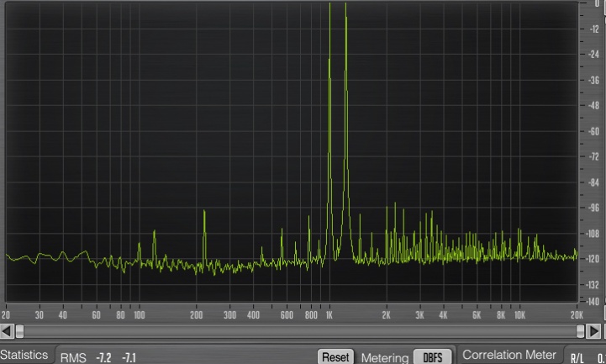
Task: Grab the right handle of the frequency scrollbar
Action: pos(580,331)
